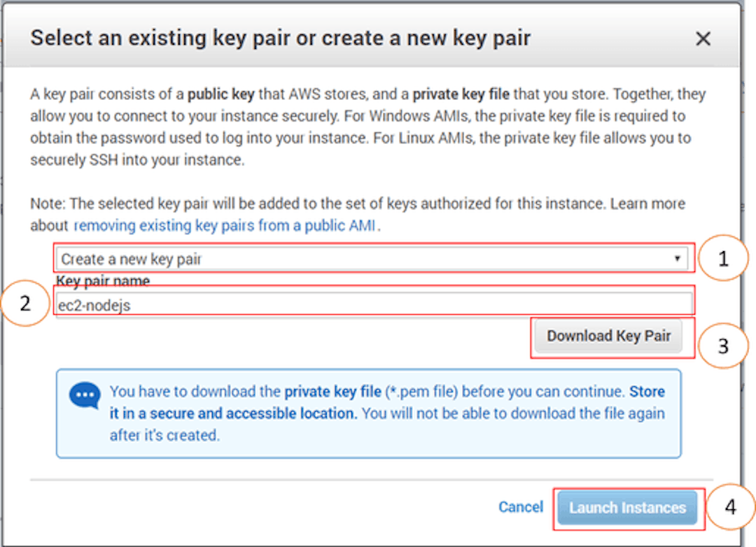The height and width of the screenshot is (547, 756).
Task: Click '(*.pem file)' text in the notice box
Action: 421,392
